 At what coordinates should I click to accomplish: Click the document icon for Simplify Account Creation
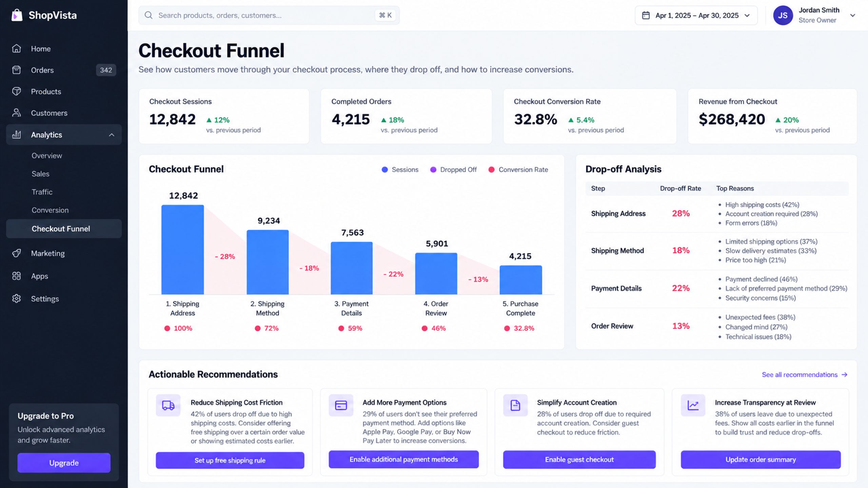515,405
